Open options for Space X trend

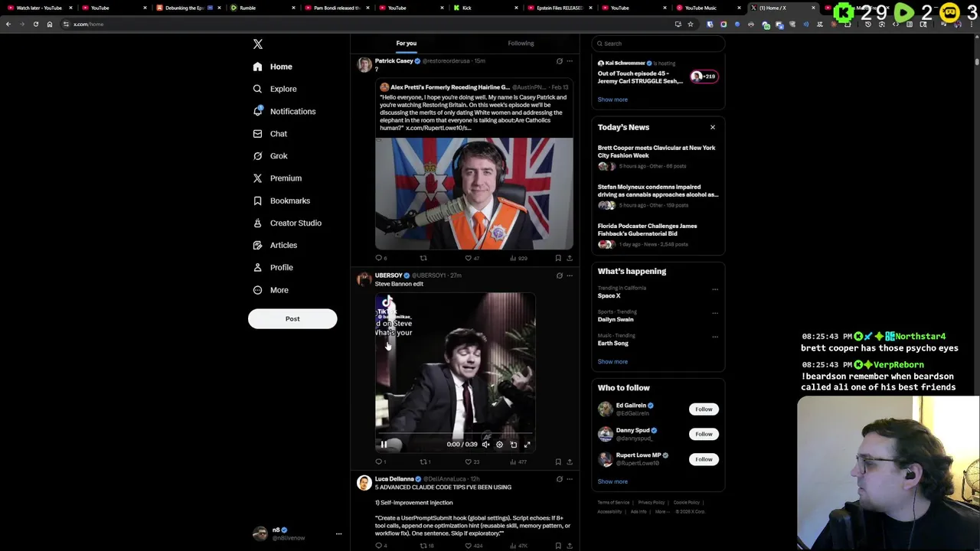(715, 289)
